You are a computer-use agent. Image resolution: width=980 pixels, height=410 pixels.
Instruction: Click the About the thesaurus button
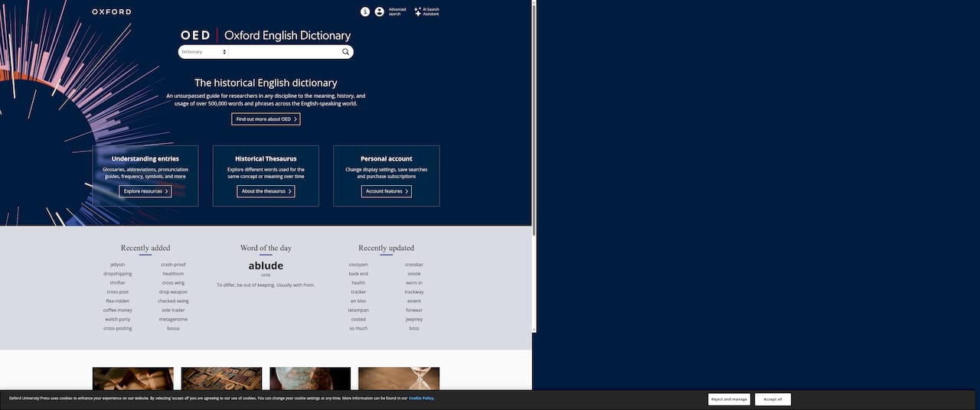pyautogui.click(x=266, y=191)
